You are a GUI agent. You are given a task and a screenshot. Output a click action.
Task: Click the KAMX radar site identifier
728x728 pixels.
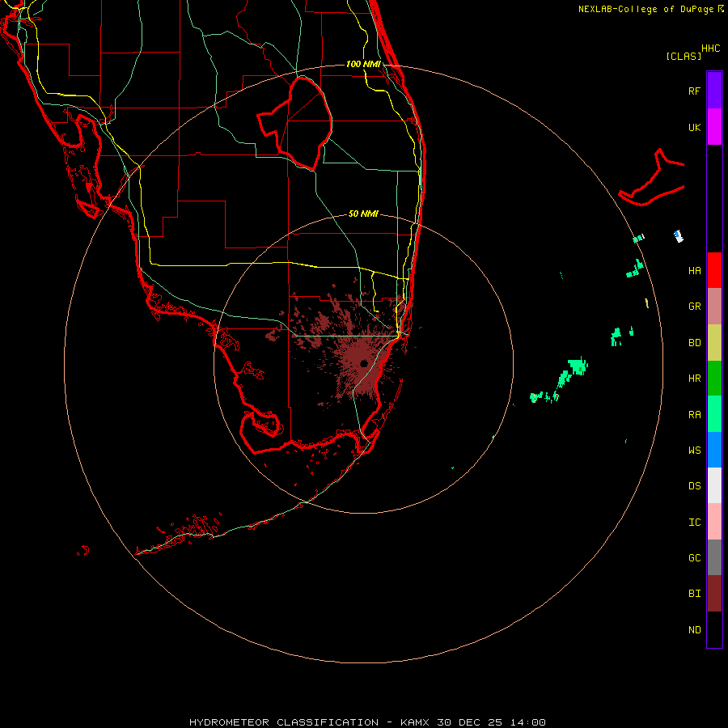pos(415,722)
